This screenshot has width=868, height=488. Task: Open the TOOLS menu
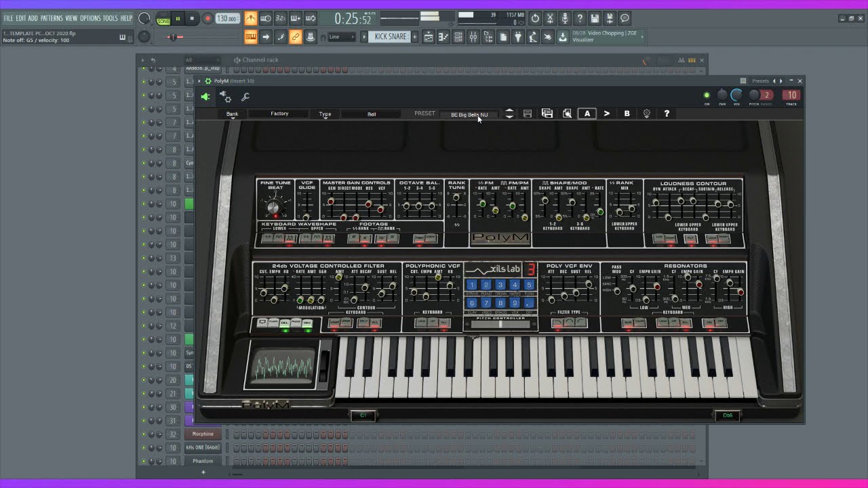111,18
